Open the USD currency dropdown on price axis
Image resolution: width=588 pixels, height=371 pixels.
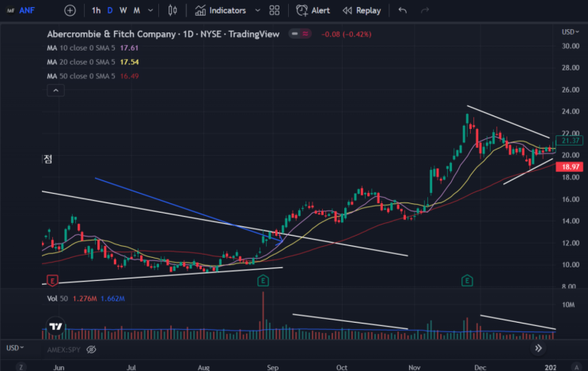pyautogui.click(x=570, y=32)
